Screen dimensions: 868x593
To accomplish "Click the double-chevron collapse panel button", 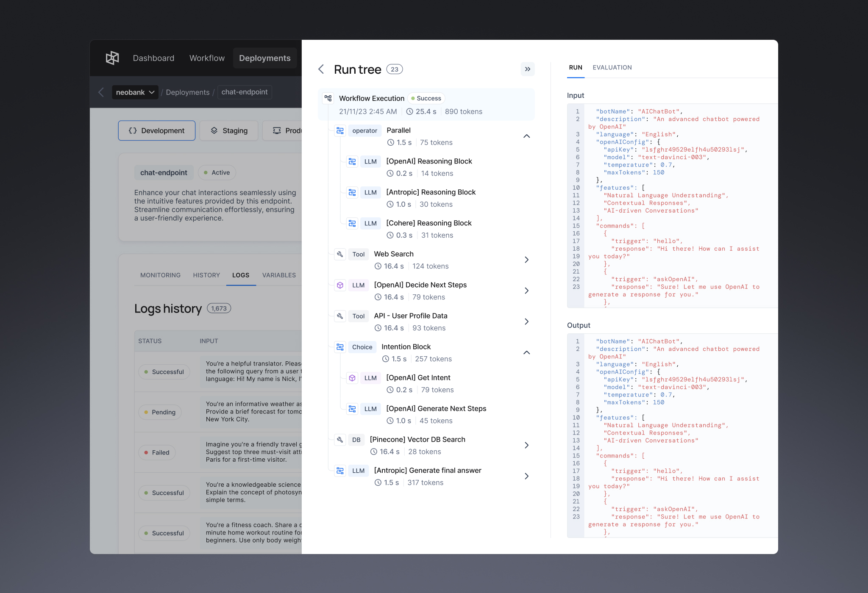I will point(527,69).
